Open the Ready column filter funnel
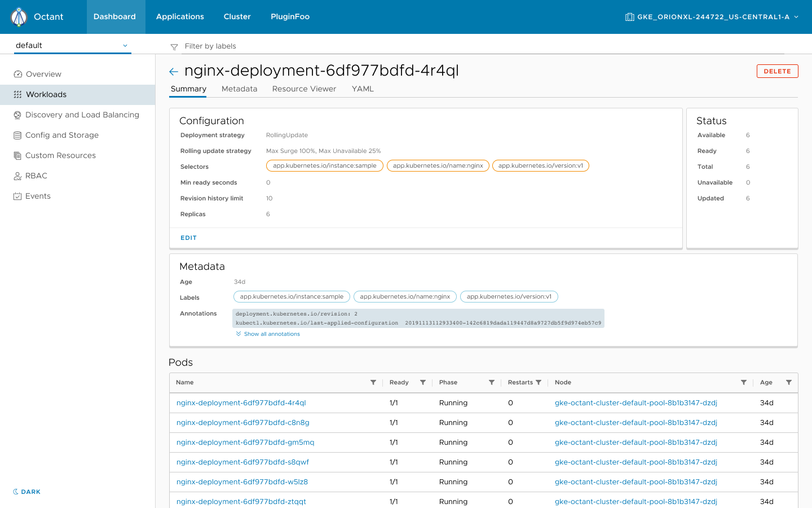Viewport: 812px width, 508px height. pos(423,382)
